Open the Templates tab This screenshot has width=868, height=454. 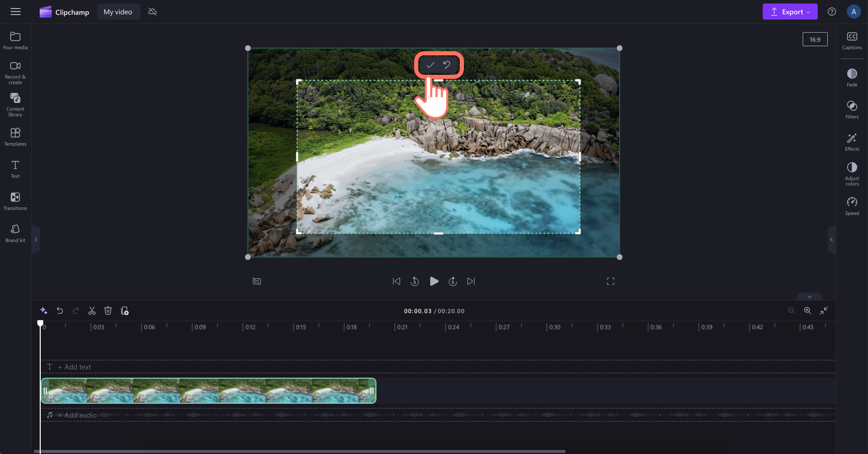point(16,137)
